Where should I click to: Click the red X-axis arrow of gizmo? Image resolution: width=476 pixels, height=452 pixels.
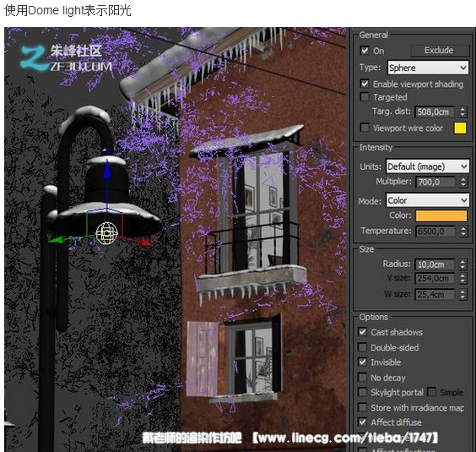(x=144, y=242)
